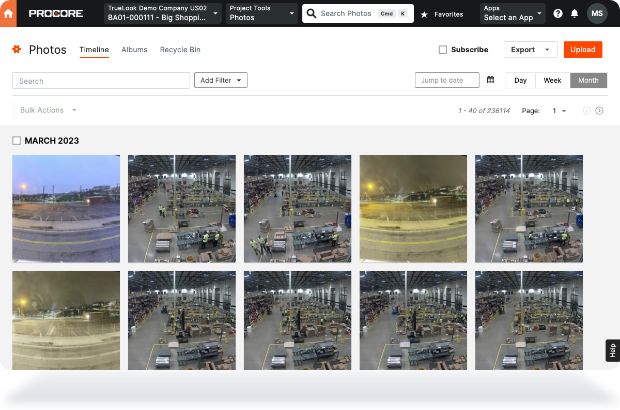Click the Procore logo
Image resolution: width=620 pixels, height=410 pixels.
pyautogui.click(x=56, y=13)
